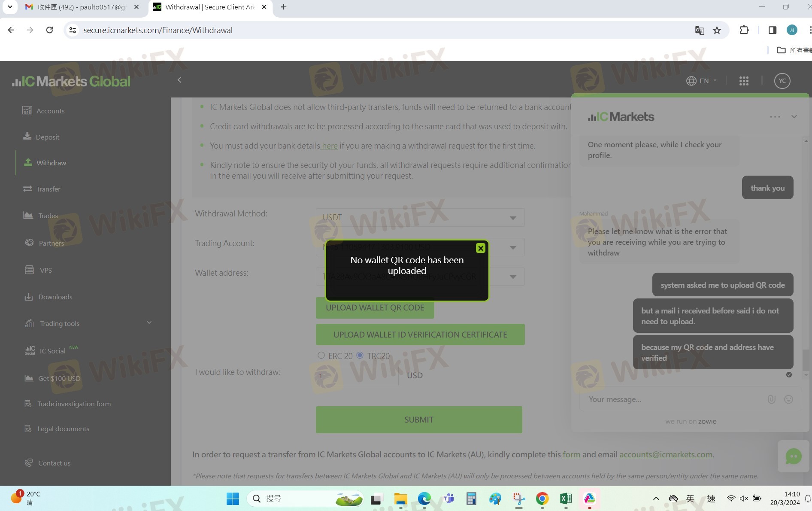
Task: Go back in browser history
Action: (11, 30)
